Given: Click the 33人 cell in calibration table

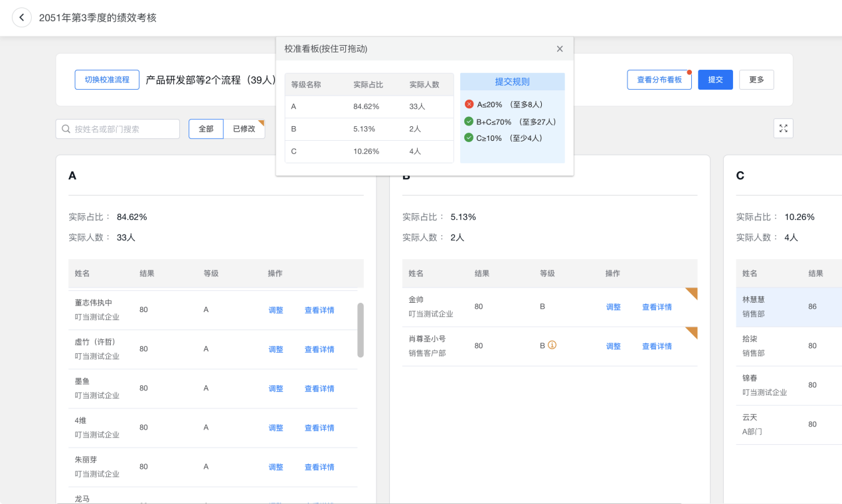Looking at the screenshot, I should click(417, 106).
